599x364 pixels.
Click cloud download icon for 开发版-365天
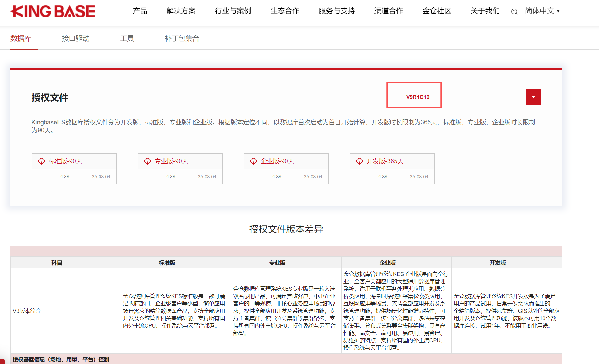359,161
